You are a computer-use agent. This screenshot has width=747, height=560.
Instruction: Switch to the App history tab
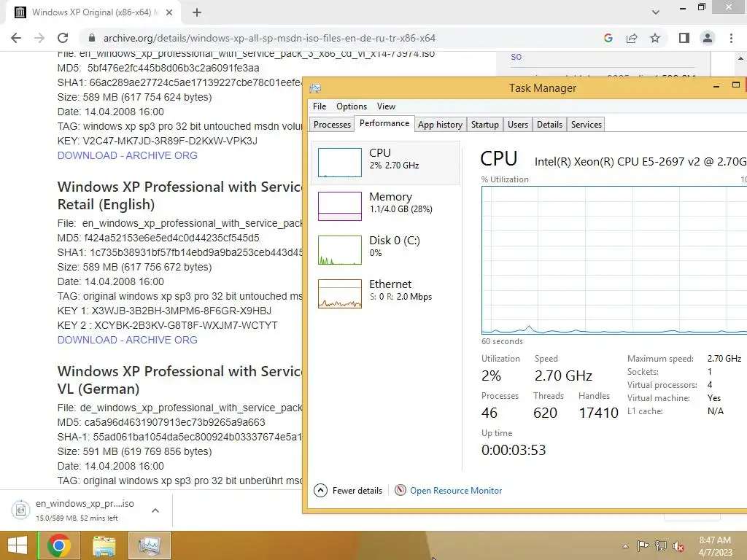pos(440,124)
